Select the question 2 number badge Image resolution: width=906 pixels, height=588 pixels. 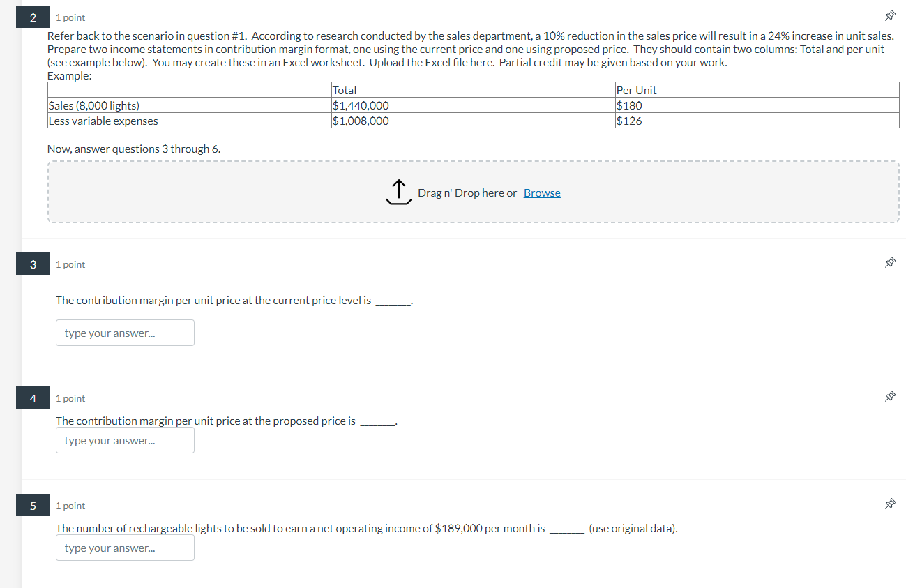33,17
